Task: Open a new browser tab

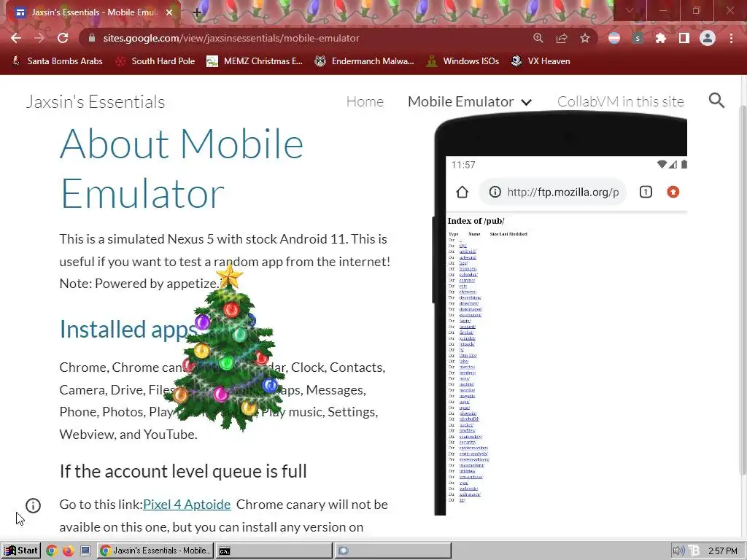Action: pos(197,12)
